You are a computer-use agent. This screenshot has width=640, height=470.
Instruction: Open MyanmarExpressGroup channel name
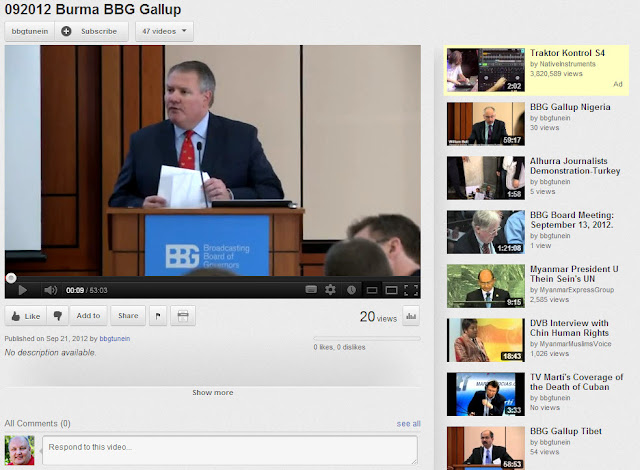577,290
